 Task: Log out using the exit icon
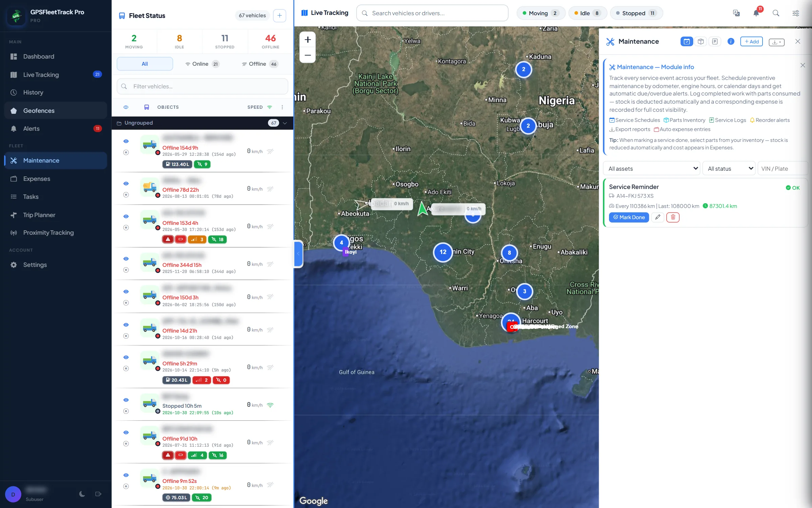click(x=98, y=494)
